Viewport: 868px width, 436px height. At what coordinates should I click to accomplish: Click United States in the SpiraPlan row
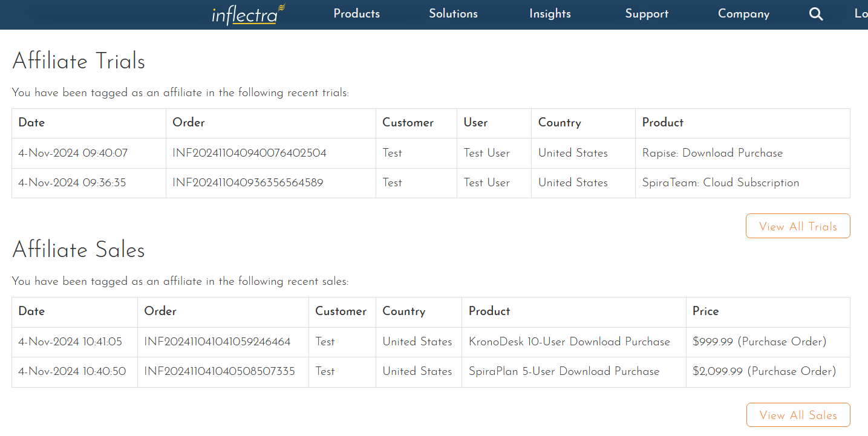[x=417, y=371]
